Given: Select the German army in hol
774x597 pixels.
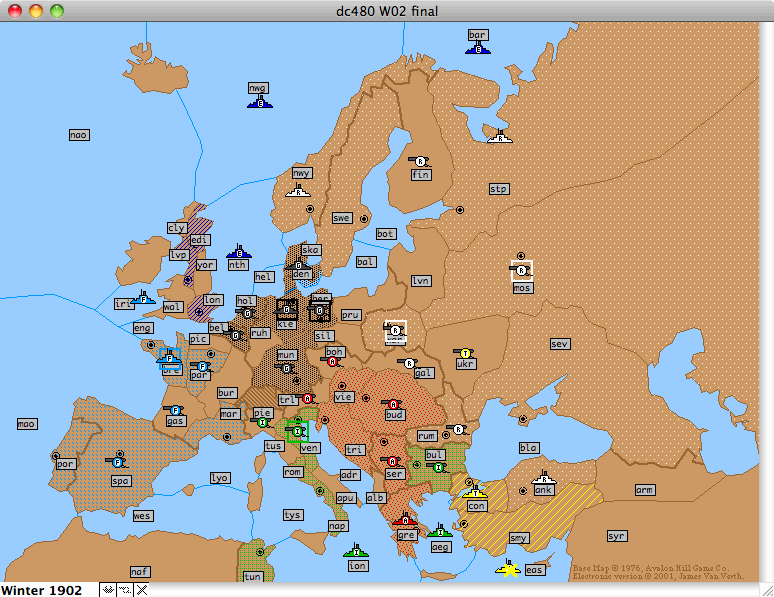Looking at the screenshot, I should click(x=247, y=314).
